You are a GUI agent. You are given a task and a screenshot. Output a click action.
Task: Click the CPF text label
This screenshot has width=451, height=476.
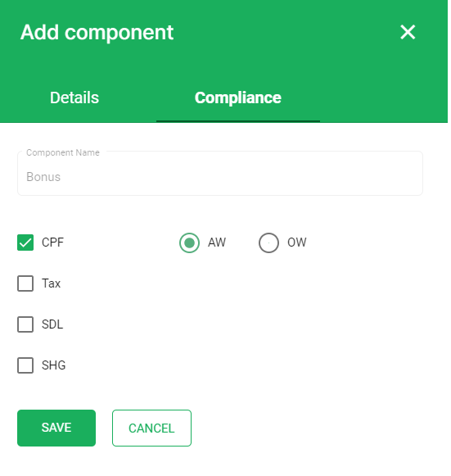pyautogui.click(x=52, y=243)
